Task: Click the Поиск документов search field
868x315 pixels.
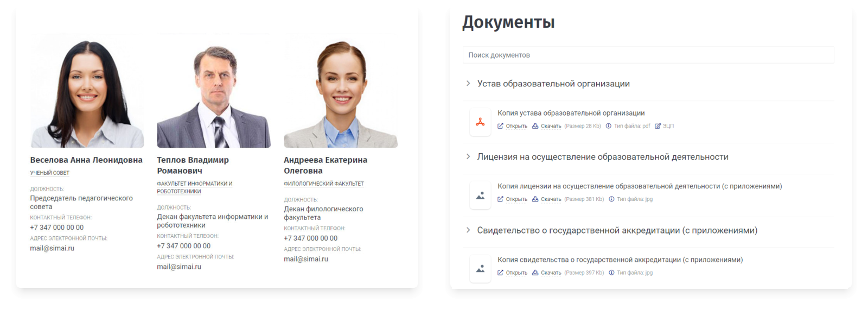Action: 648,55
